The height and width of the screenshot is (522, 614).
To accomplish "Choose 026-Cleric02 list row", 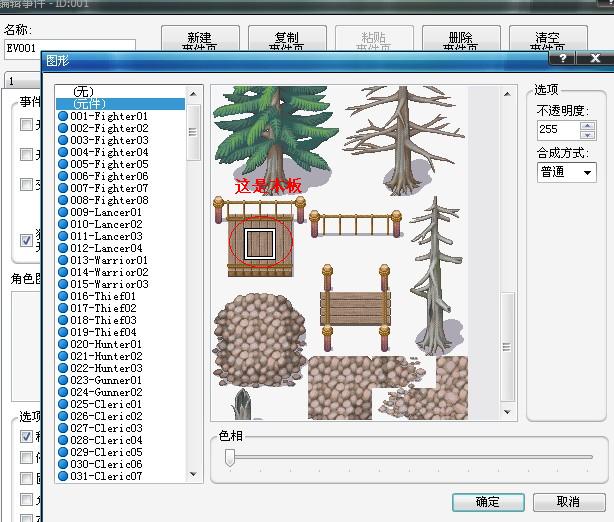I will 121,416.
